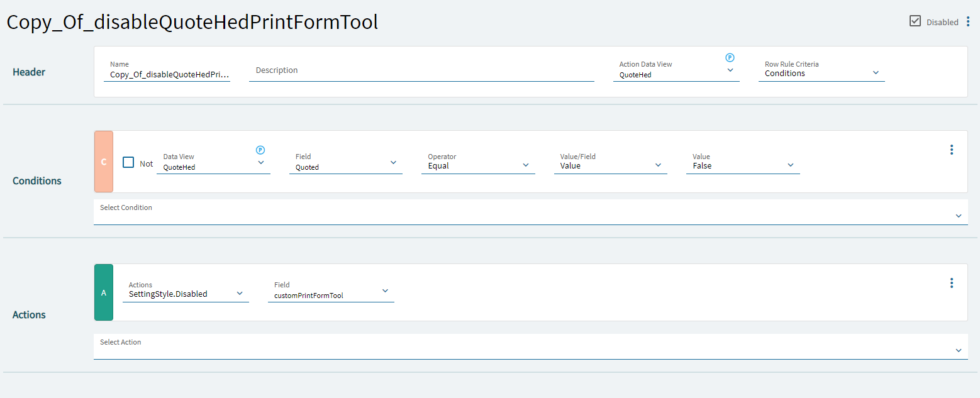Click the Header section label
This screenshot has width=980, height=398.
tap(29, 72)
